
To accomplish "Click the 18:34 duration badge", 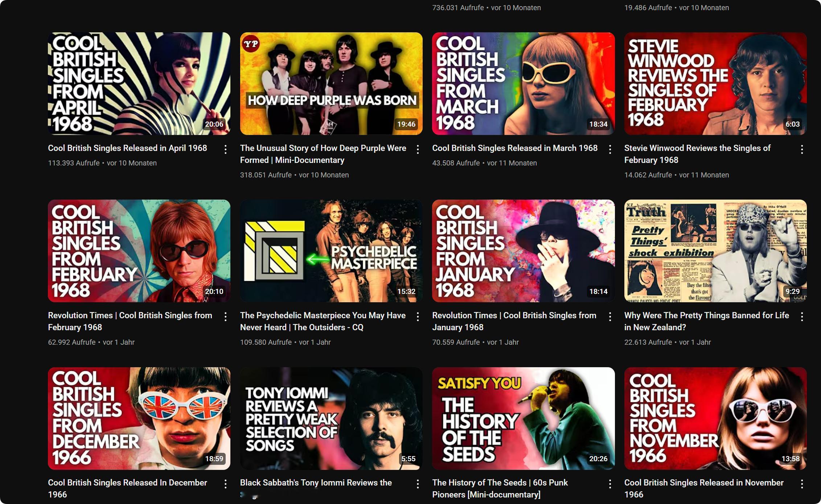I will [x=598, y=124].
